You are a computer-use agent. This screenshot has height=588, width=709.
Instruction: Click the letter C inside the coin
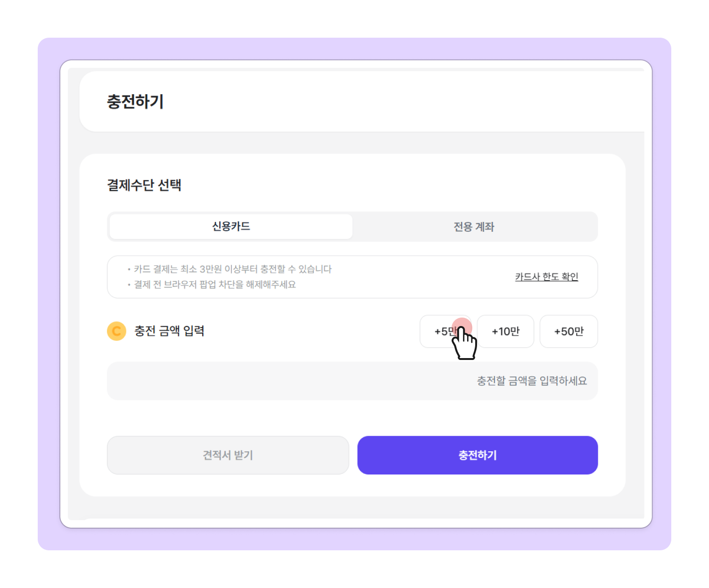click(116, 331)
